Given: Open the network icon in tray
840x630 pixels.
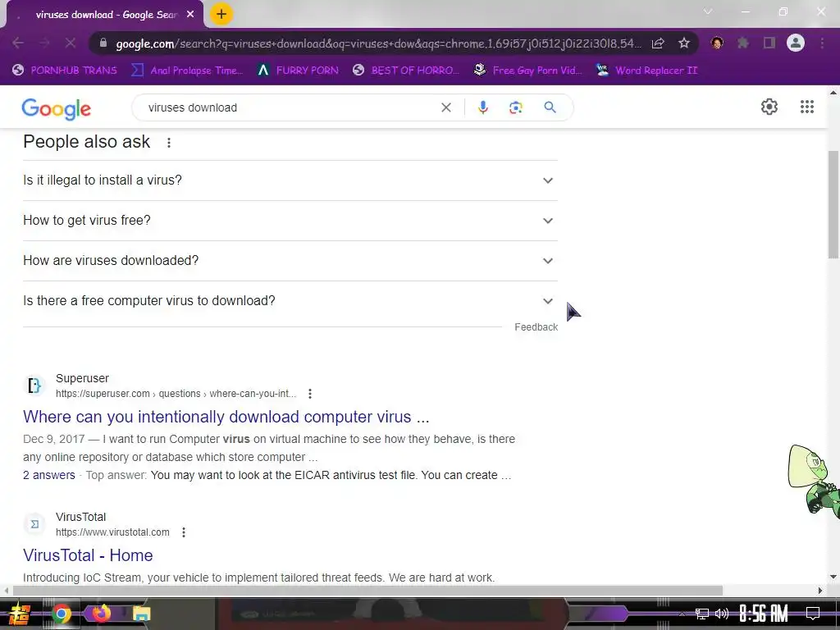Looking at the screenshot, I should pyautogui.click(x=702, y=614).
